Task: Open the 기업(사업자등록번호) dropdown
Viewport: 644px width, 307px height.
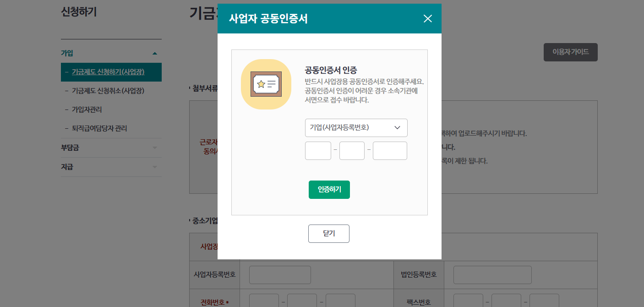Action: click(x=356, y=127)
